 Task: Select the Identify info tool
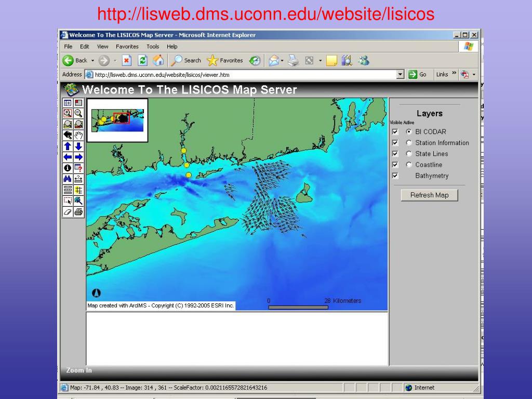pyautogui.click(x=68, y=168)
